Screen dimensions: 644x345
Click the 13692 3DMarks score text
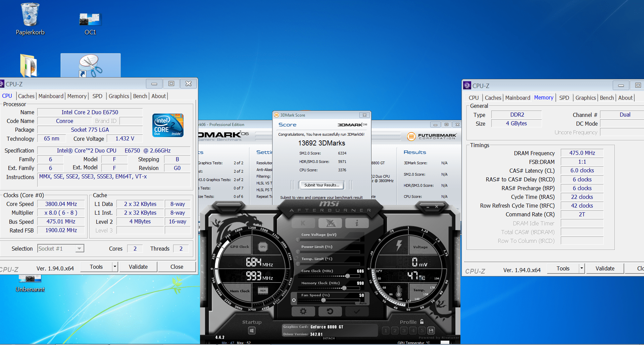[x=321, y=143]
